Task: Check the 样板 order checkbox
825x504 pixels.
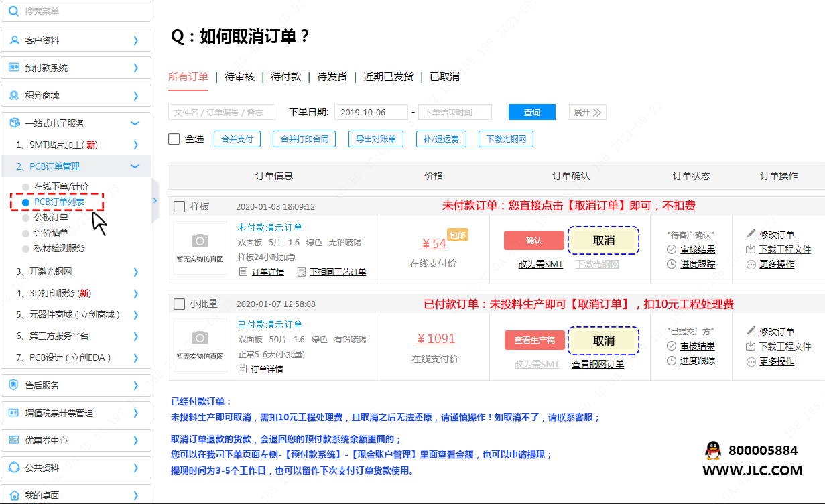Action: point(180,206)
